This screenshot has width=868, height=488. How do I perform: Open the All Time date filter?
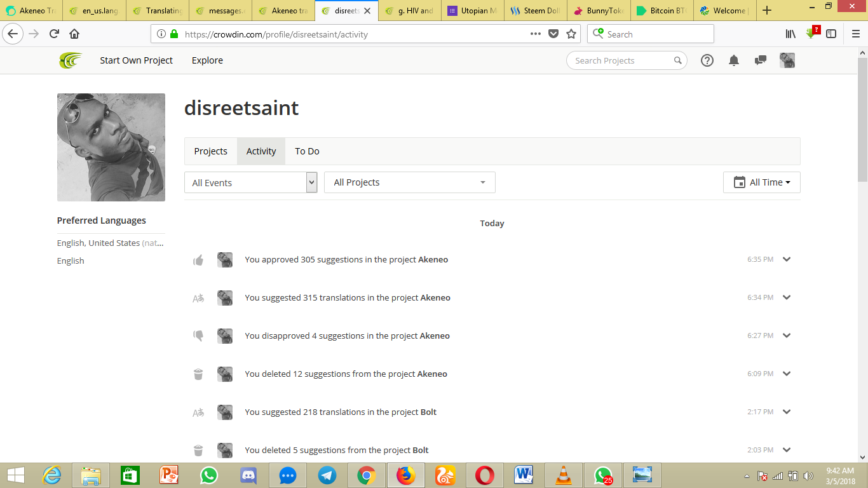tap(762, 182)
